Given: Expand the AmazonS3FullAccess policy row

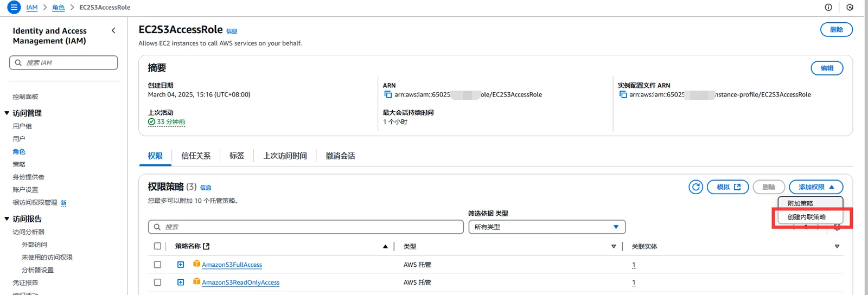Looking at the screenshot, I should click(181, 265).
